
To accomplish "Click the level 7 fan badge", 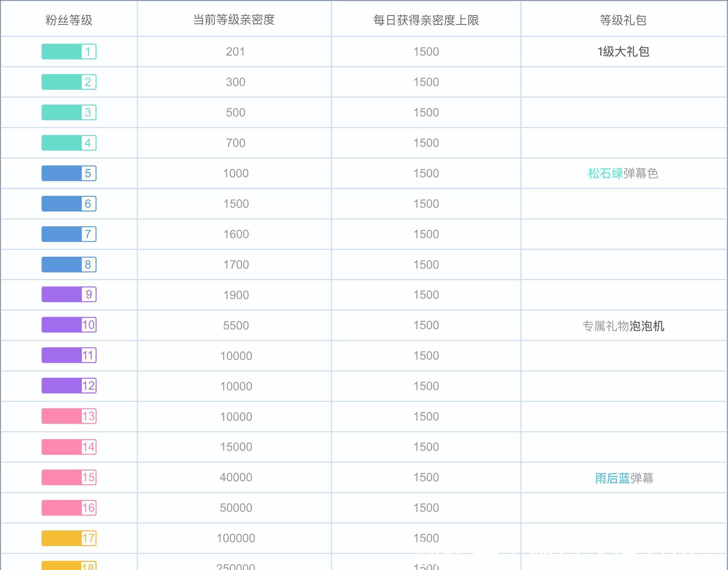I will (69, 234).
